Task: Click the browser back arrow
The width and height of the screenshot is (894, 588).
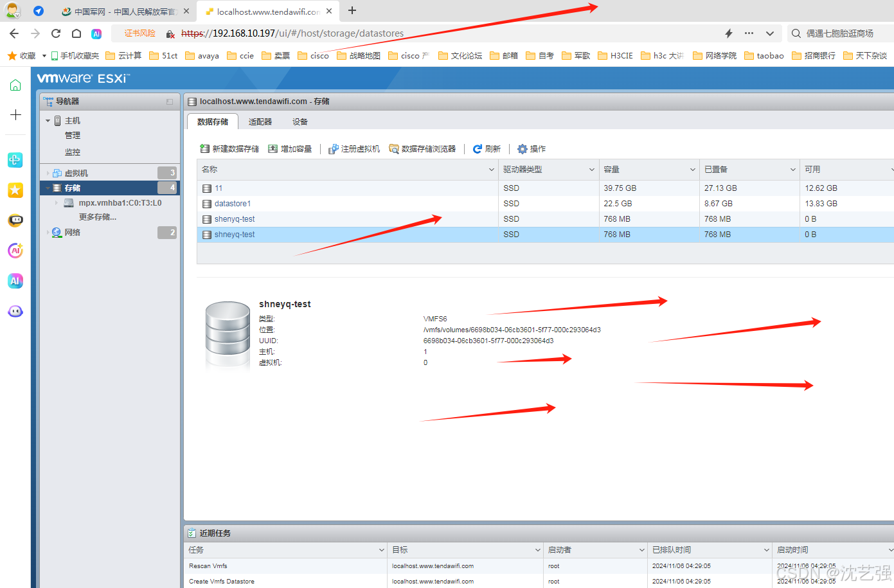Action: pyautogui.click(x=14, y=33)
